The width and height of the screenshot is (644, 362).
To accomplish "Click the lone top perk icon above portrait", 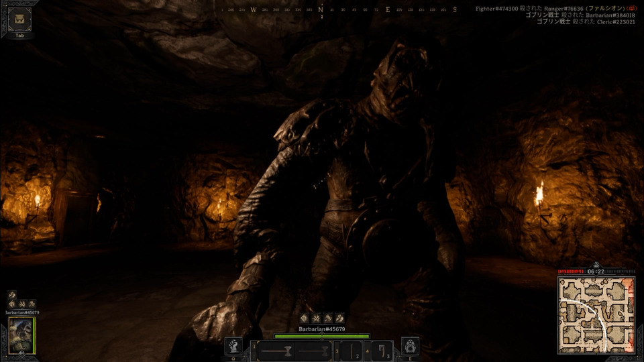I will [x=12, y=294].
